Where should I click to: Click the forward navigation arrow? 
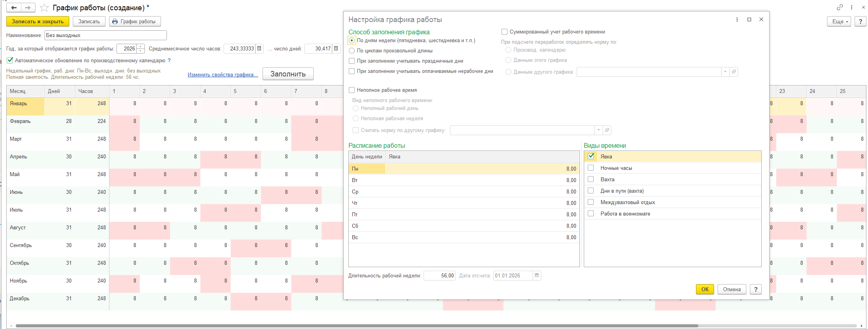[x=28, y=7]
